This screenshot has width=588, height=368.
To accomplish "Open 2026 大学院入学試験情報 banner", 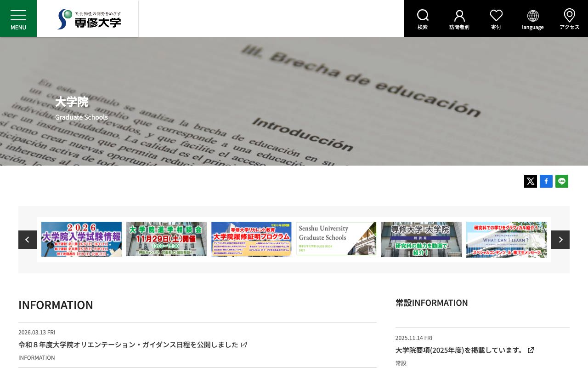I will click(81, 239).
